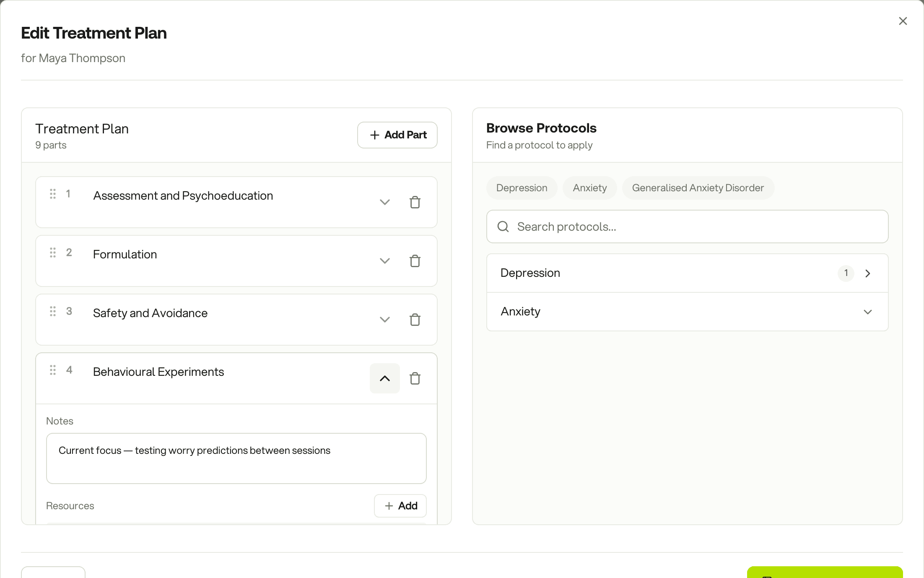
Task: Grab the drag handle for Safety and Avoidance
Action: (x=53, y=311)
